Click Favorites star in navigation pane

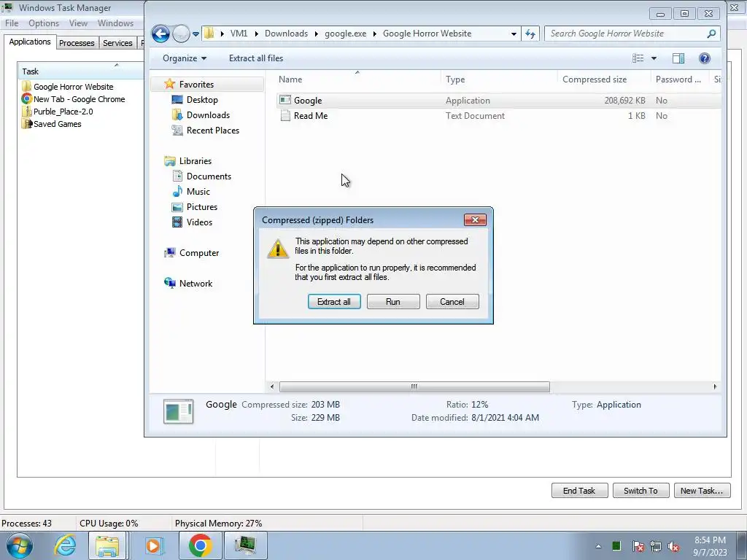(x=169, y=84)
